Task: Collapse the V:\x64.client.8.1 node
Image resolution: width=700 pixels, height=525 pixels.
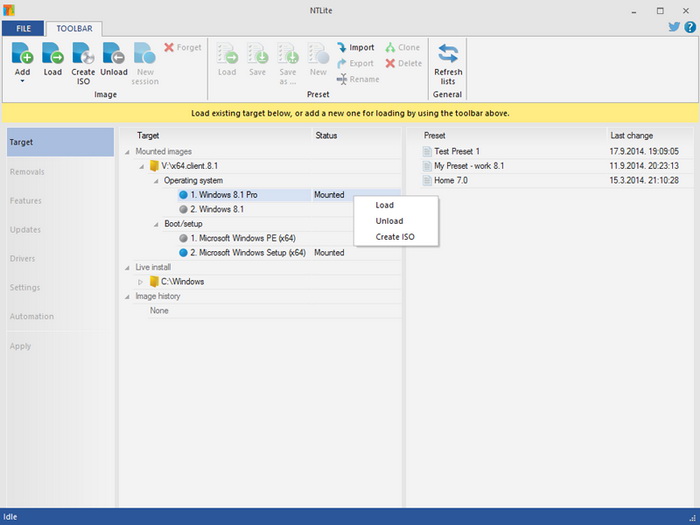Action: (x=142, y=167)
